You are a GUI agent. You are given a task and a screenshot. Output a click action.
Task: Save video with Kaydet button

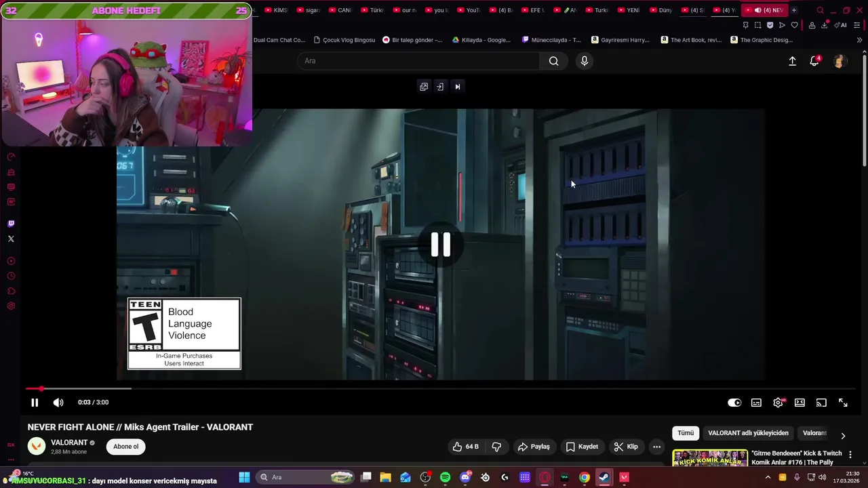tap(582, 447)
